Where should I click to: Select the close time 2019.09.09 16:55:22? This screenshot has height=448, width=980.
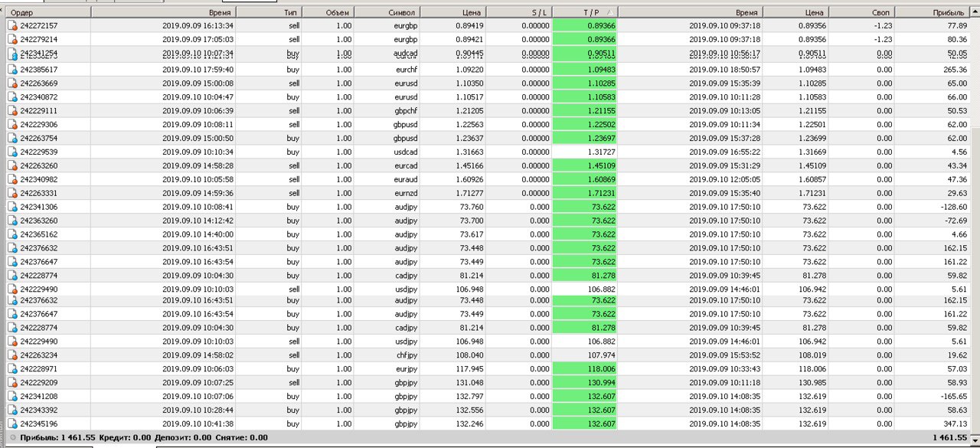coord(725,152)
